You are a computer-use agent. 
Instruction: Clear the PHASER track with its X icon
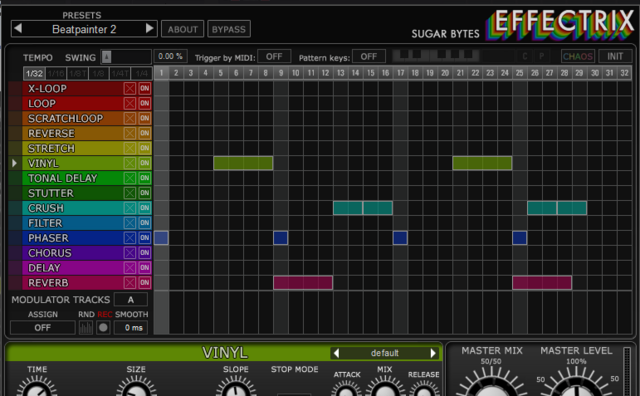click(x=130, y=238)
